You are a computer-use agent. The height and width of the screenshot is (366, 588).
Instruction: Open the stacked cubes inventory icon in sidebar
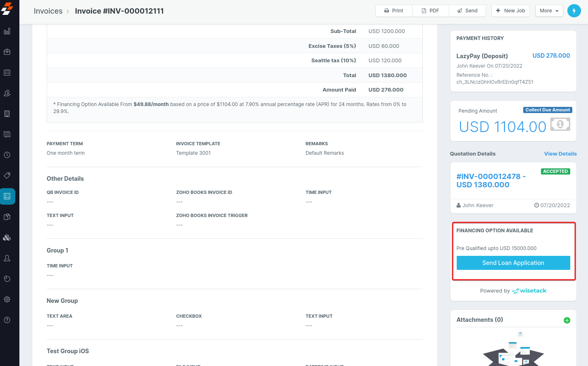point(7,238)
